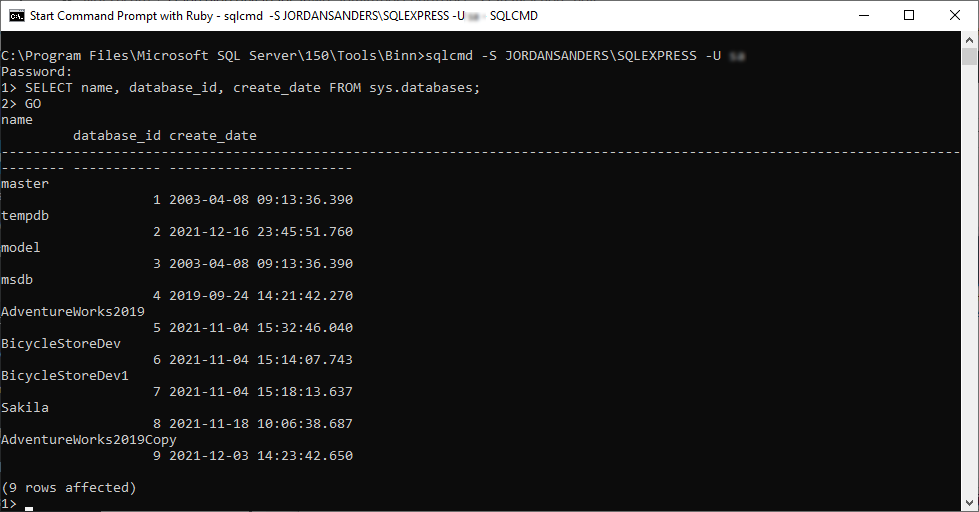The image size is (979, 512).
Task: Click the date 2021-11-04 15:14:07.743
Action: pos(261,360)
